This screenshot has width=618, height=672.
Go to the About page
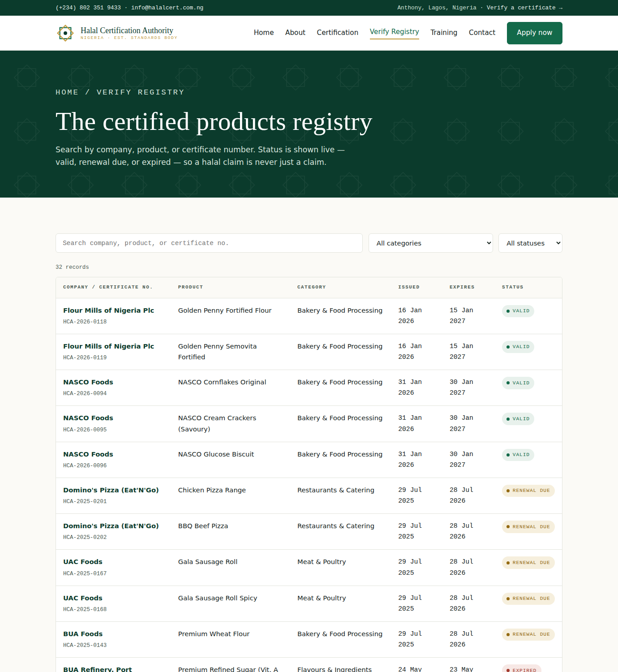click(295, 33)
